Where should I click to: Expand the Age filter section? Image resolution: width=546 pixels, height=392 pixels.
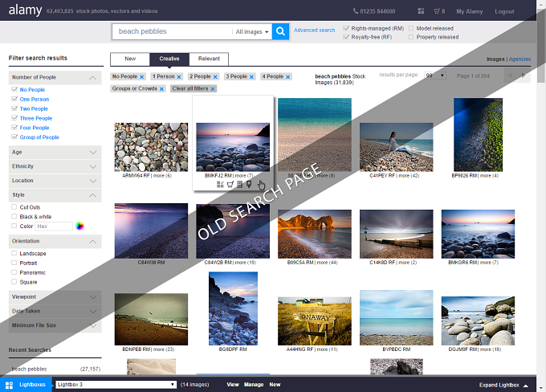(x=55, y=153)
